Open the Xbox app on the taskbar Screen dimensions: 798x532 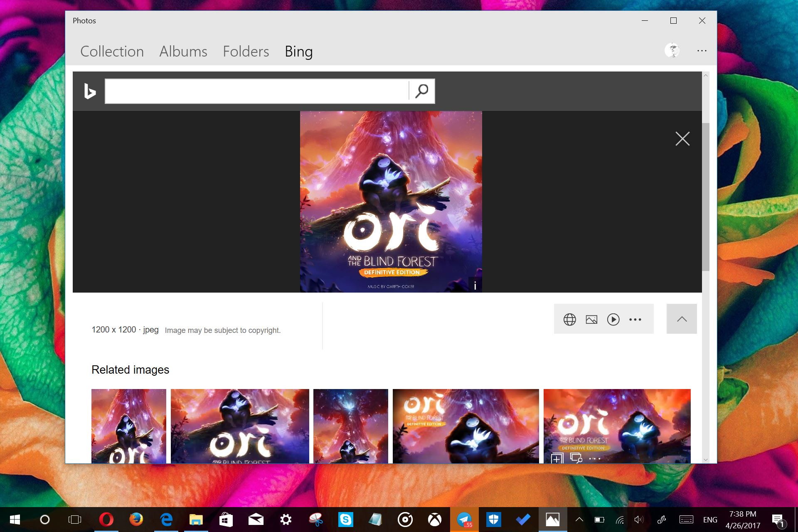click(x=435, y=520)
